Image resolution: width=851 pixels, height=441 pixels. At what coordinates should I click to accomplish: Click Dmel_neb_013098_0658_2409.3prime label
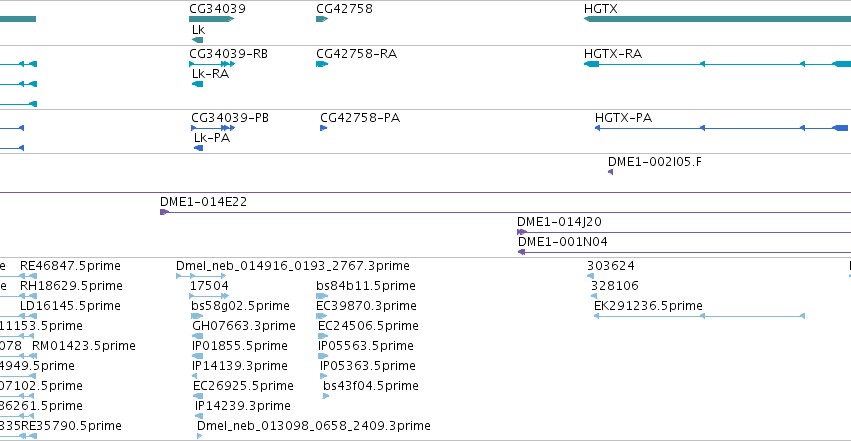point(313,426)
